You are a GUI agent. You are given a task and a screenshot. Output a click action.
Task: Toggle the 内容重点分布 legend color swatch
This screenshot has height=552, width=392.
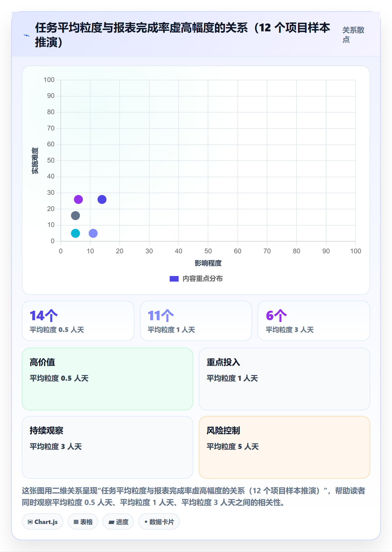pyautogui.click(x=174, y=279)
